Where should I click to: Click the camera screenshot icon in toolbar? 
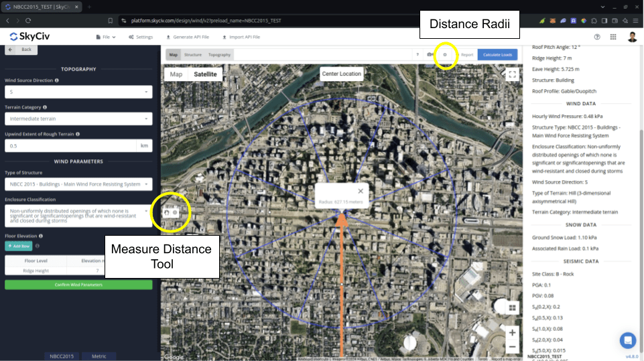click(430, 55)
